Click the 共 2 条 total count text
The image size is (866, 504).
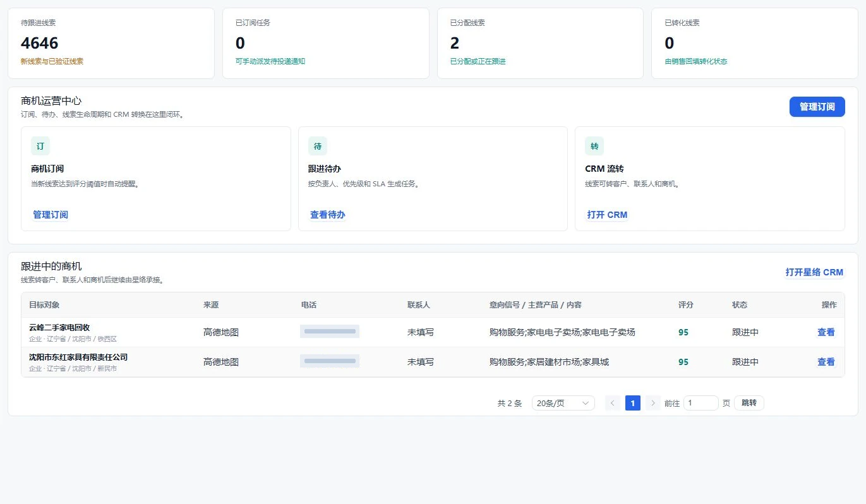click(510, 403)
